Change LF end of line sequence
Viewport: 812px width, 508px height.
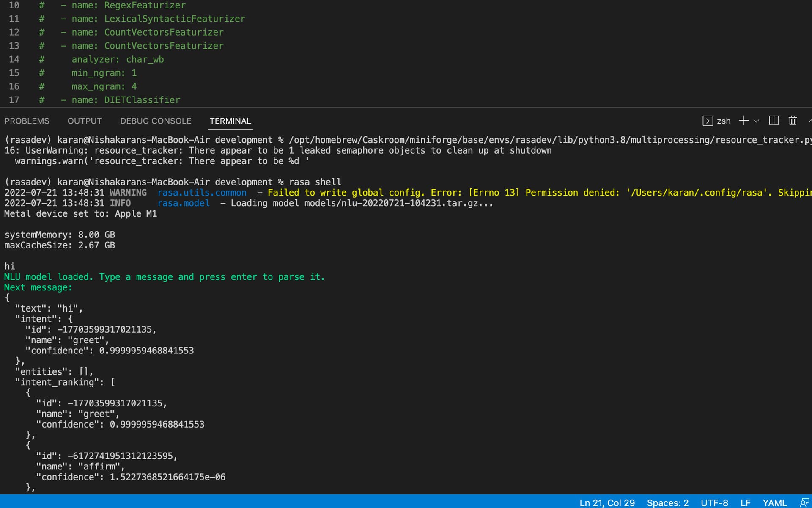tap(745, 502)
